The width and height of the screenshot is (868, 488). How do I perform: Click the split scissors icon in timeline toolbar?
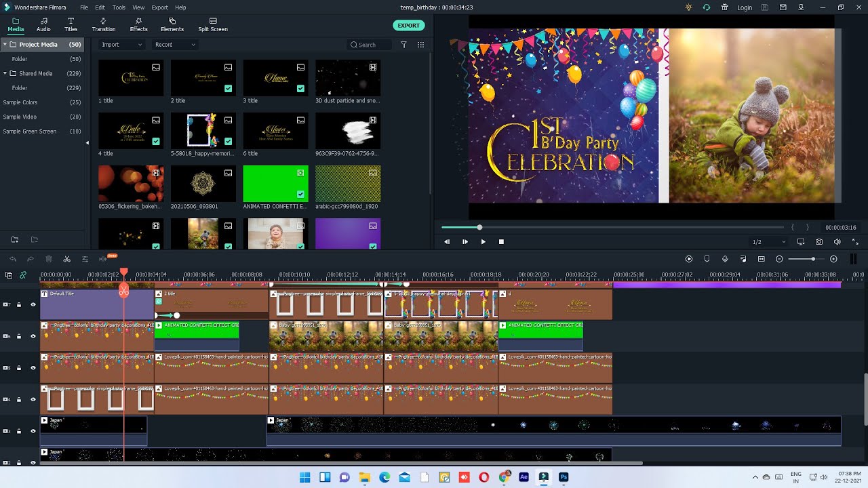[x=66, y=259]
